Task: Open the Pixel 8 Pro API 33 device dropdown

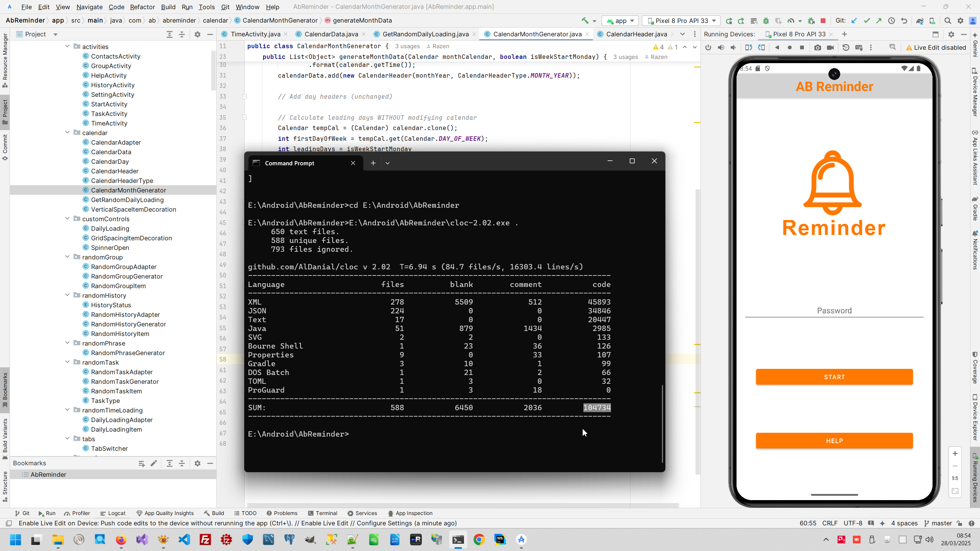Action: point(681,21)
